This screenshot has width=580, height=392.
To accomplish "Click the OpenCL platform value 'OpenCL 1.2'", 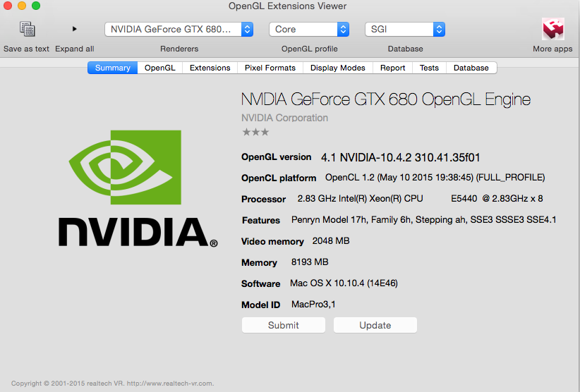I will pos(349,178).
